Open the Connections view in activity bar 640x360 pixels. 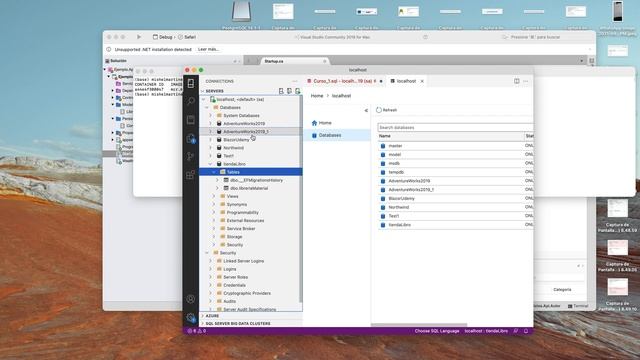pos(191,84)
